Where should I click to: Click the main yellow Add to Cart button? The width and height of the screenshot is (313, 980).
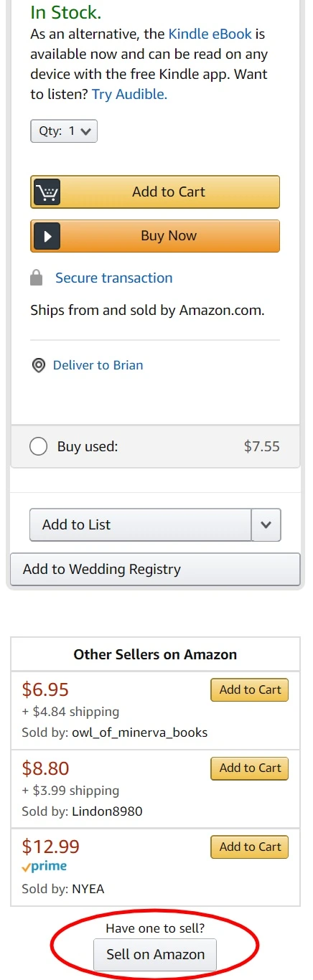(x=155, y=192)
